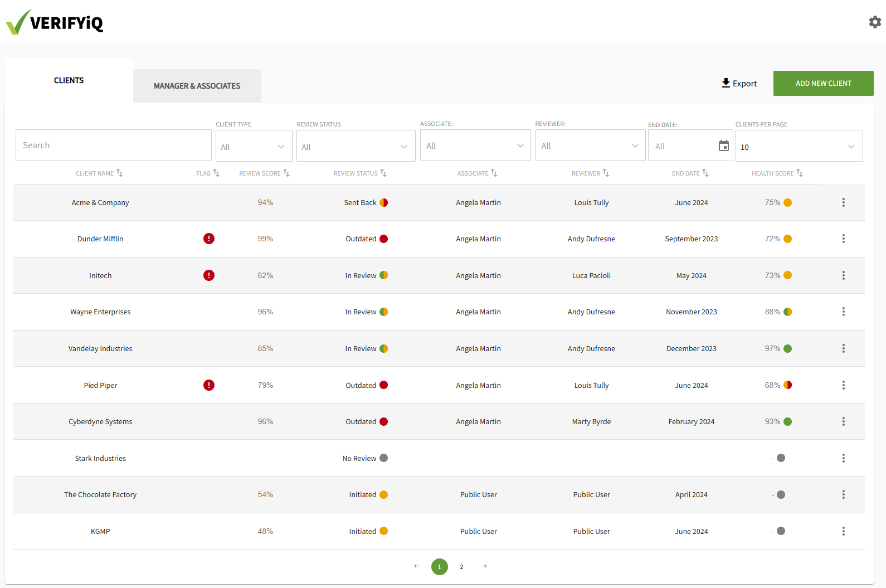Click the Vandelay Industries client name
Screen dimensions: 886x588
tap(100, 348)
